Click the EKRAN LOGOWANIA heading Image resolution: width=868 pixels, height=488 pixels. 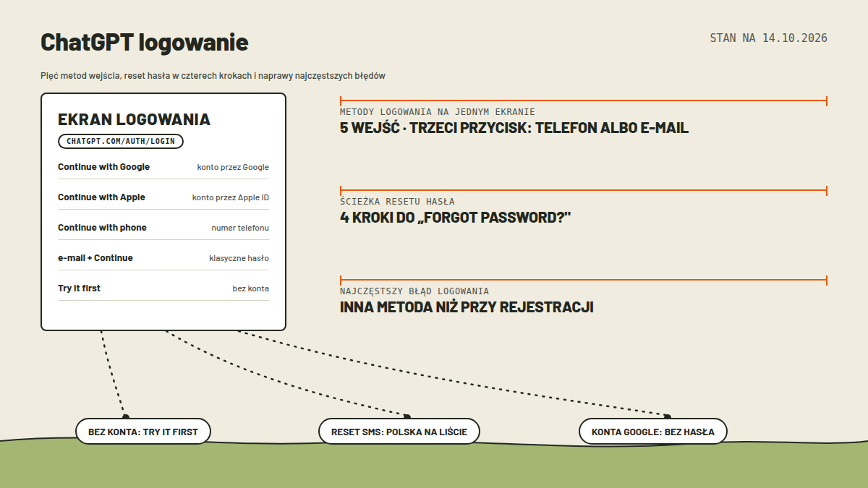tap(134, 119)
